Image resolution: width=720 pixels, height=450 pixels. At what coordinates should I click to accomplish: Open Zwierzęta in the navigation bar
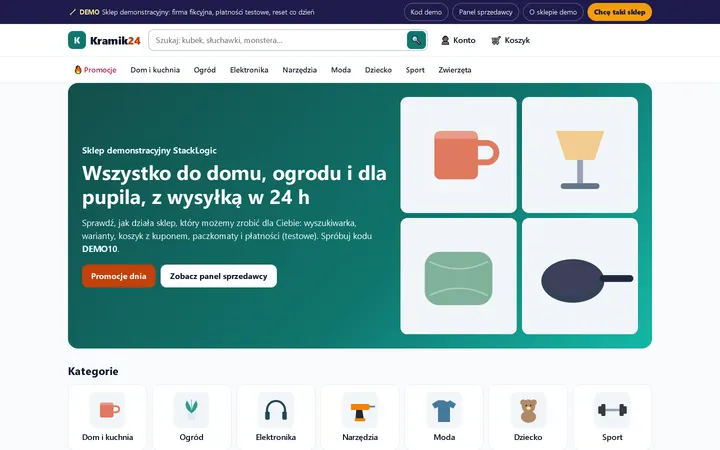point(455,70)
